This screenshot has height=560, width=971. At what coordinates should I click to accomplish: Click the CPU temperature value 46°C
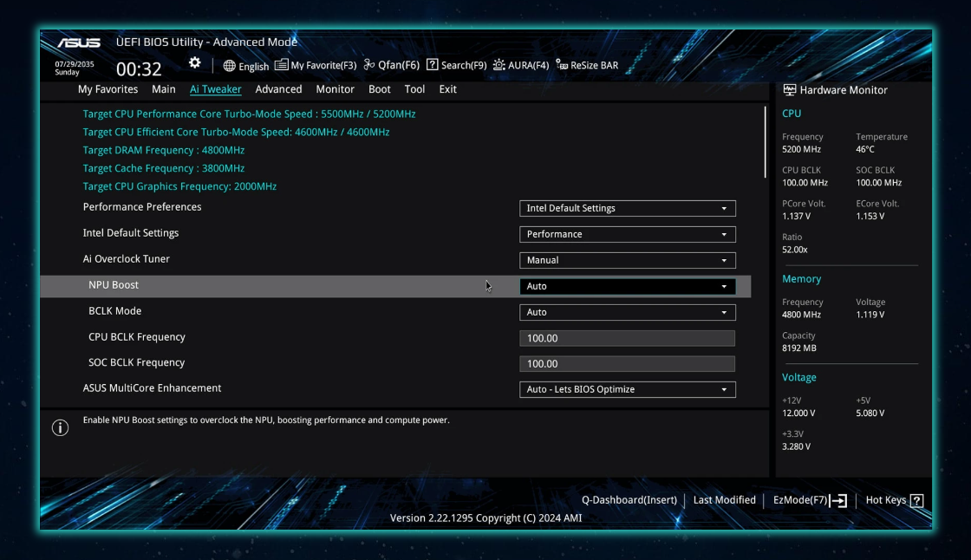tap(865, 149)
